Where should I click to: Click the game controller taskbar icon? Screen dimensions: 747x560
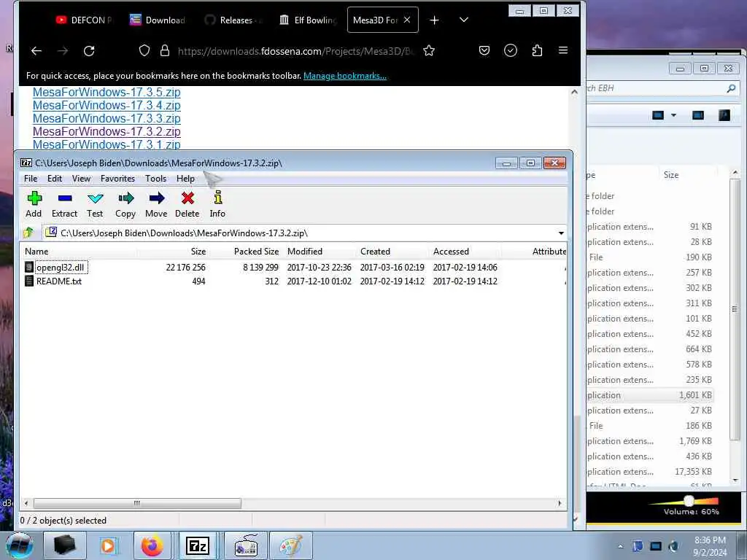coord(246,545)
